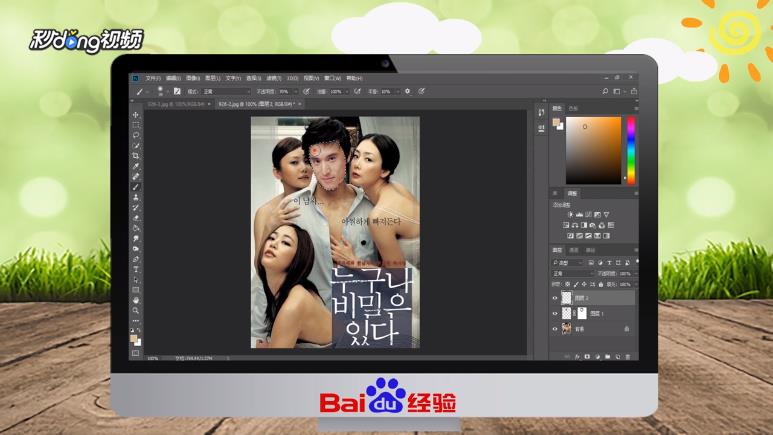Open the brush opacity slider arrow
The width and height of the screenshot is (773, 435).
(x=295, y=91)
